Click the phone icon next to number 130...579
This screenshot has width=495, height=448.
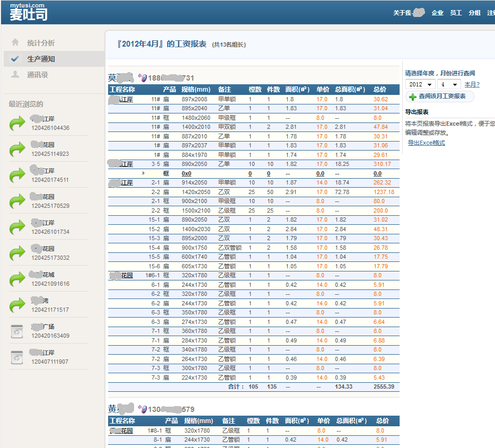(143, 409)
